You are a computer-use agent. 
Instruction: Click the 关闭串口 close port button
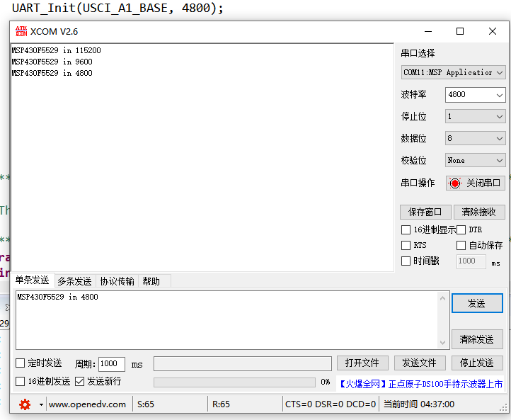[476, 183]
